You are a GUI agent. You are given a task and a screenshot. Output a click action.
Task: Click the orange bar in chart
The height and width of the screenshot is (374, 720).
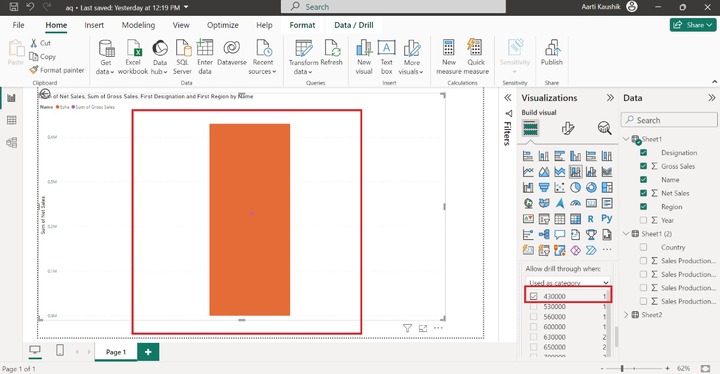coord(250,220)
